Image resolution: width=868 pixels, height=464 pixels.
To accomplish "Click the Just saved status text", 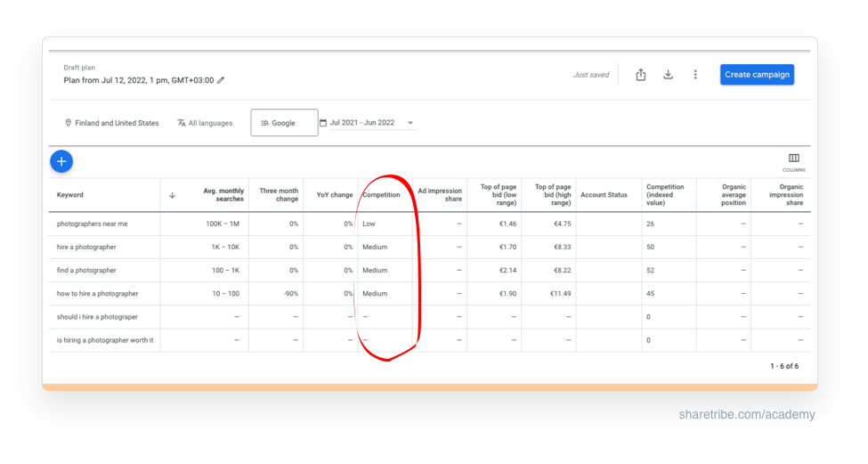I will [590, 75].
